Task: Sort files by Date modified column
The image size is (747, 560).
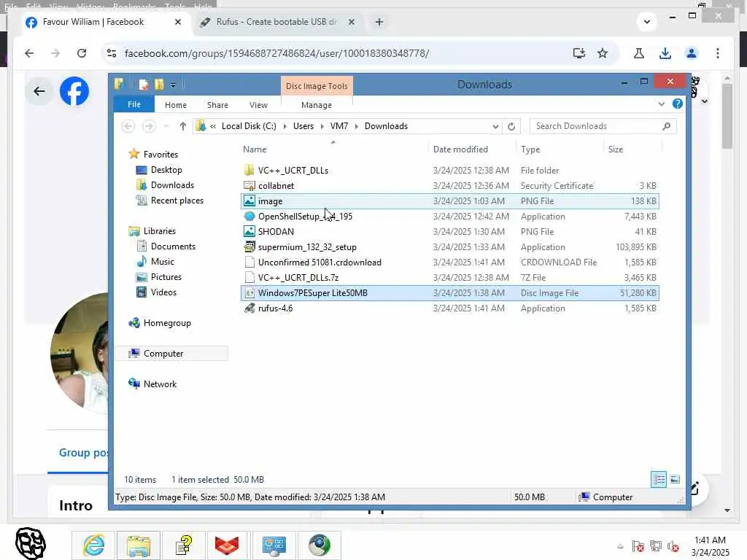Action: point(461,149)
